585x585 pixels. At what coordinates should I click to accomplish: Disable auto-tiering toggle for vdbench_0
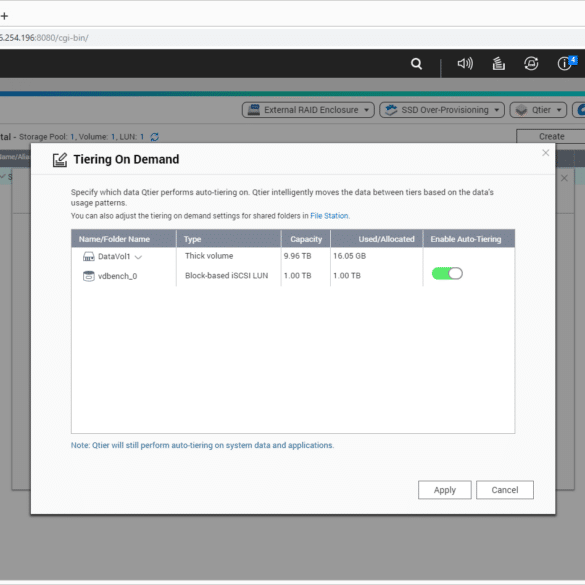447,273
